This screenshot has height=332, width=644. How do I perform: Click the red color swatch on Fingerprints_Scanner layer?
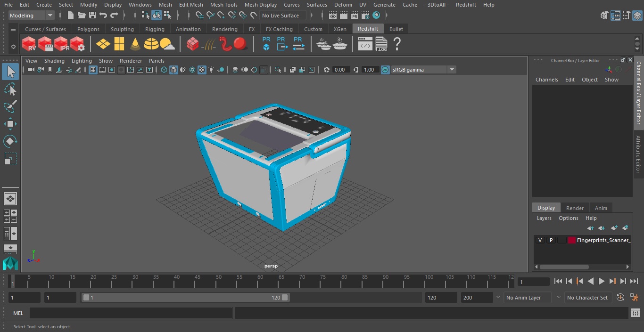point(572,240)
